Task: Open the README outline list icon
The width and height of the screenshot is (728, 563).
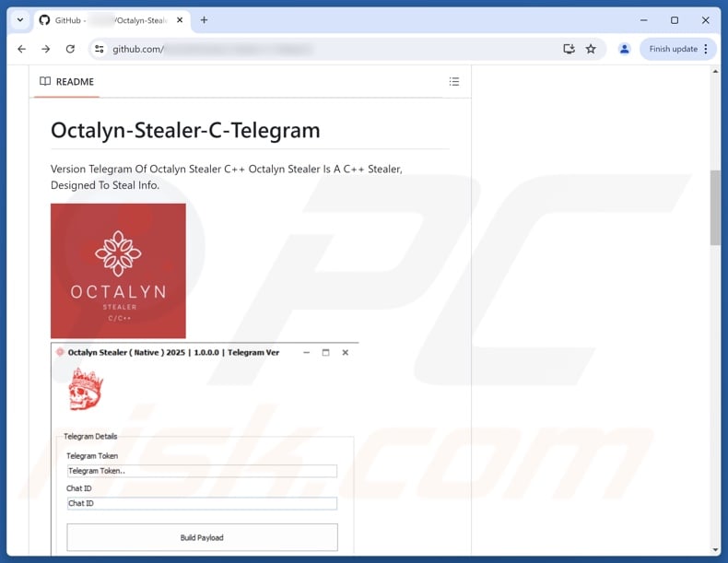Action: tap(454, 82)
